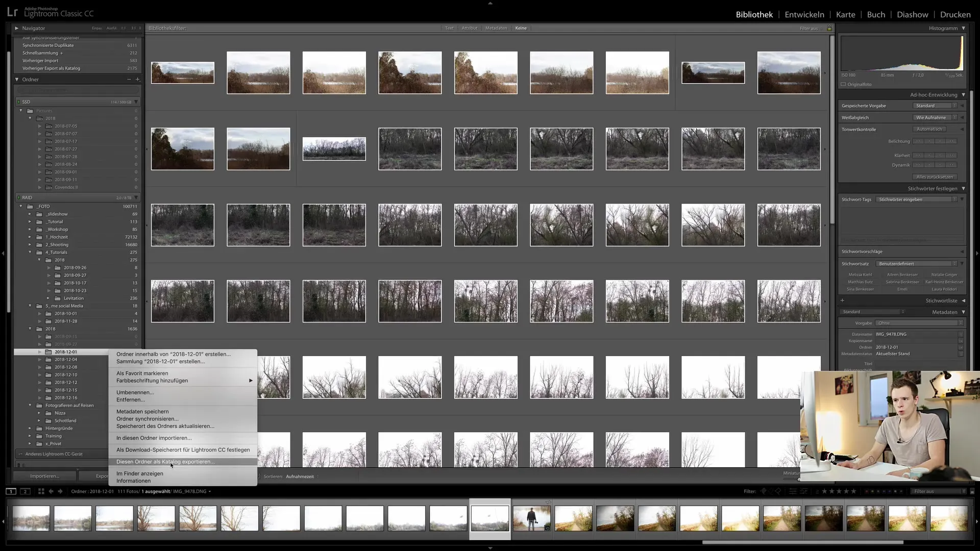Click keyword suggestion Natalie Geiger

944,274
